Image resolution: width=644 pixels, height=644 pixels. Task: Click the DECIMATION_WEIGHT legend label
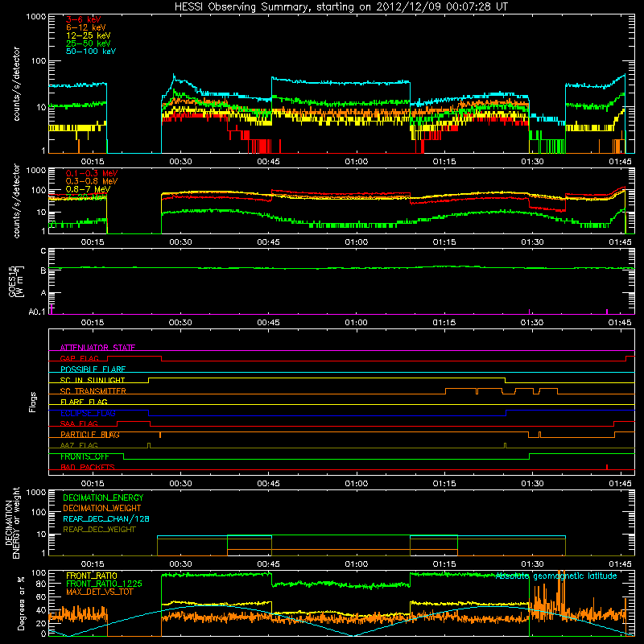click(102, 508)
